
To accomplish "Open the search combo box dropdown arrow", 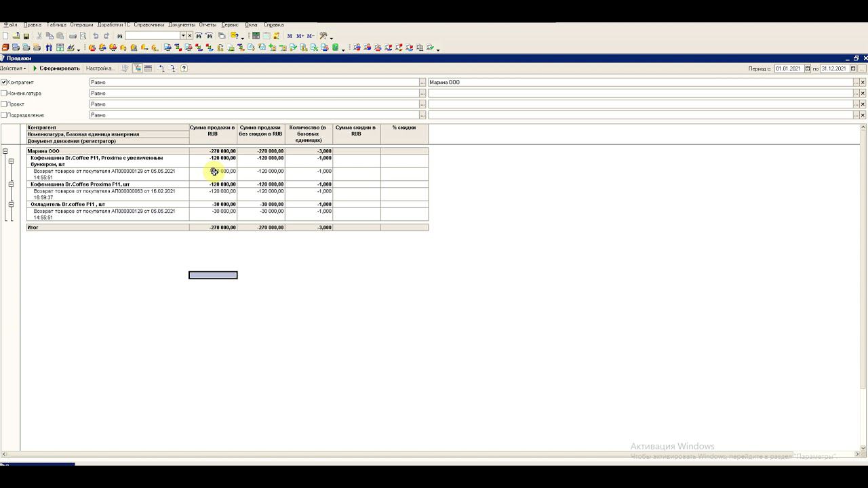I will point(183,36).
